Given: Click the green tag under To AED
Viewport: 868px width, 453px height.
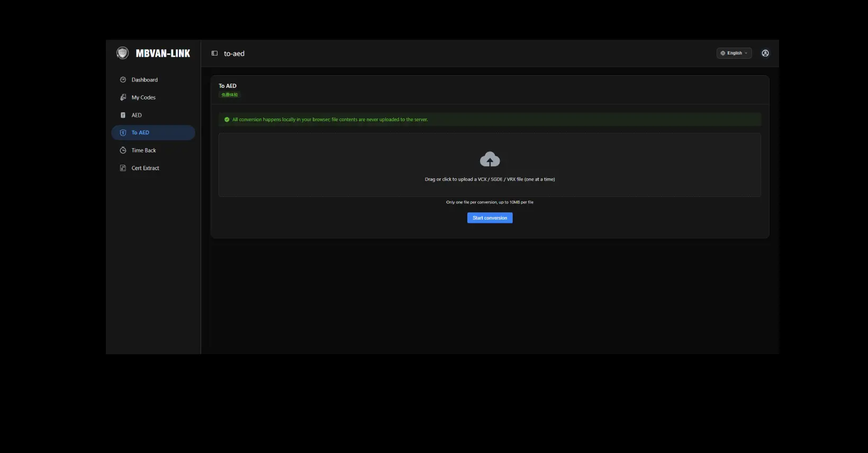Looking at the screenshot, I should (x=230, y=95).
